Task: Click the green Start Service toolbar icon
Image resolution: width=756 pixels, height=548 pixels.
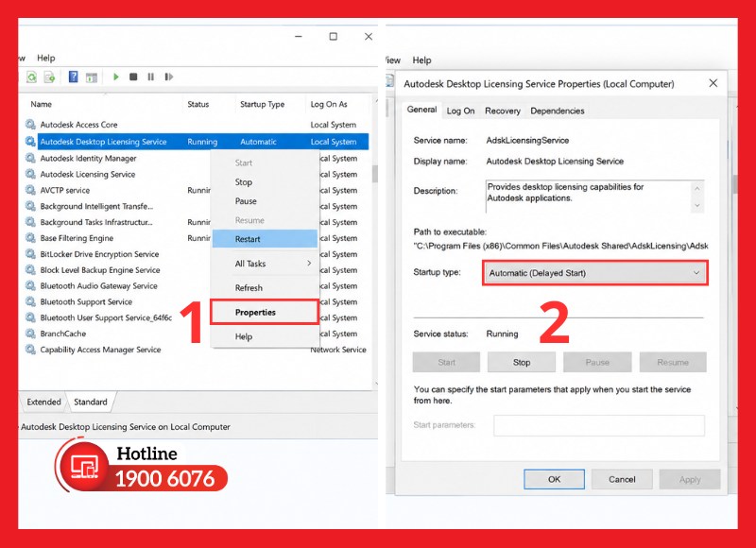Action: (x=115, y=77)
